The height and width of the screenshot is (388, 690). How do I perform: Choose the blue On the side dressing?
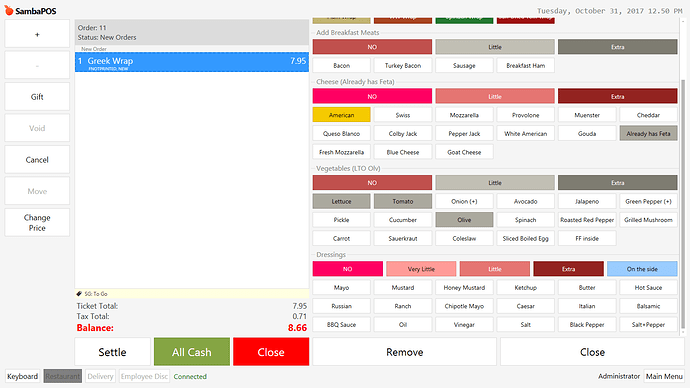[642, 269]
